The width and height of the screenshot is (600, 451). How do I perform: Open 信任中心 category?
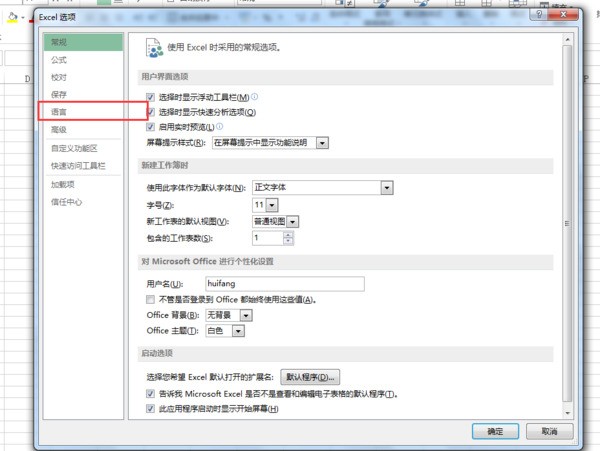pos(67,201)
